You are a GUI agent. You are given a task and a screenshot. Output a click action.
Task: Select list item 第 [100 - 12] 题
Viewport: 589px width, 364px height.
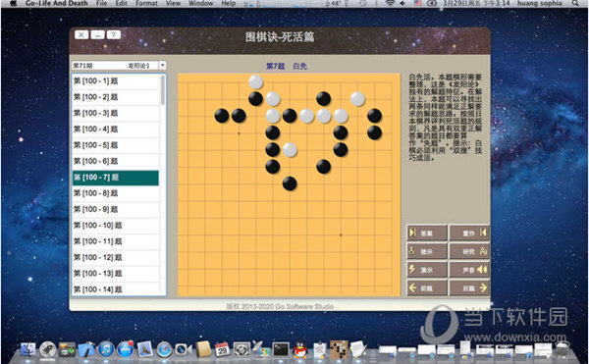[116, 258]
